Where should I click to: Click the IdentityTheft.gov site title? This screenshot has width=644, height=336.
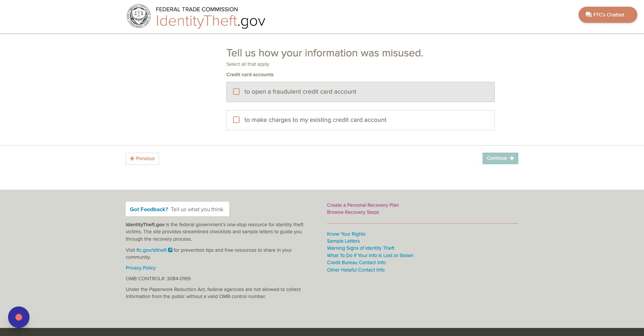[x=210, y=21]
